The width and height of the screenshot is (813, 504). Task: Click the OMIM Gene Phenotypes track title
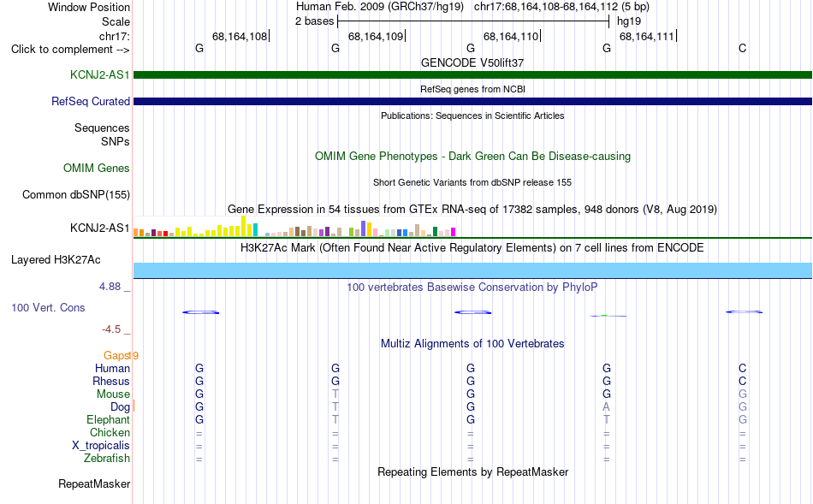click(x=472, y=156)
